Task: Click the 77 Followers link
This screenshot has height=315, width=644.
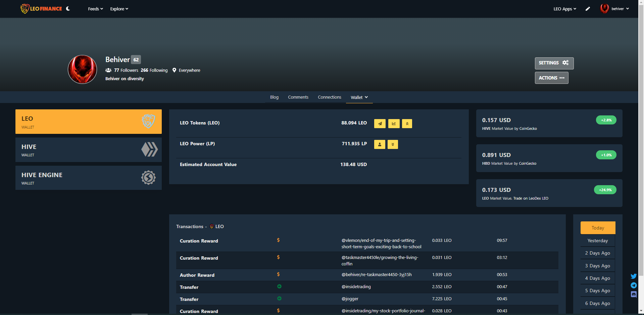Action: point(126,70)
